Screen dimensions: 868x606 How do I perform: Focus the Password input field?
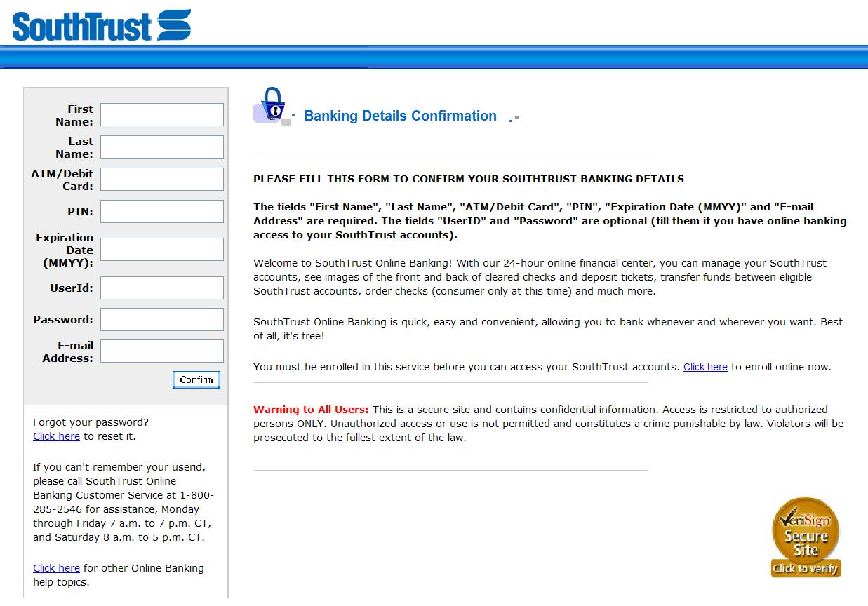point(162,319)
